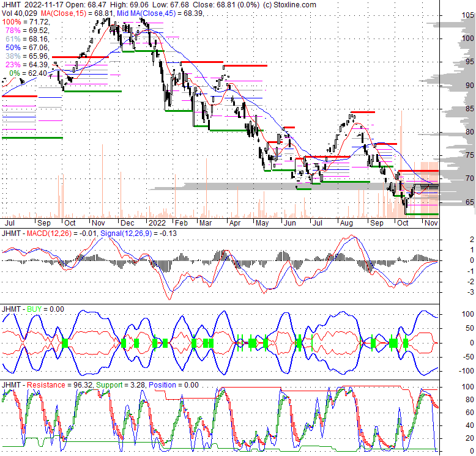The image size is (476, 456).
Task: Click the Mar month label on time axis
Action: (206, 223)
